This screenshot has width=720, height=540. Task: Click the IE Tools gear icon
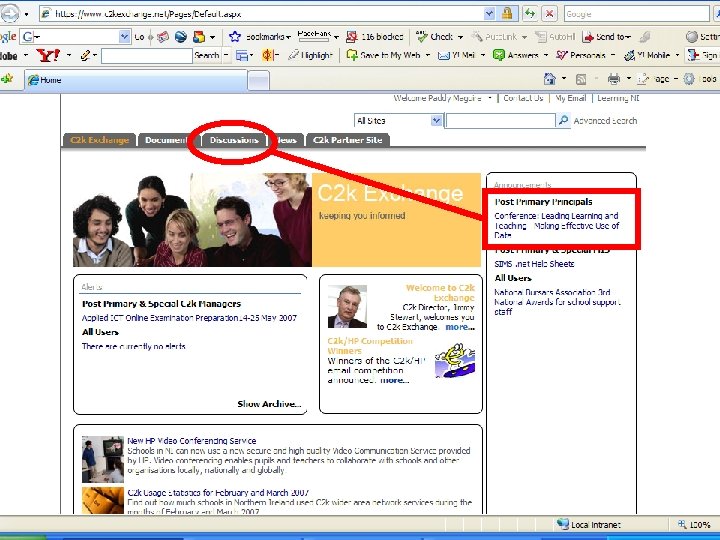pos(689,79)
